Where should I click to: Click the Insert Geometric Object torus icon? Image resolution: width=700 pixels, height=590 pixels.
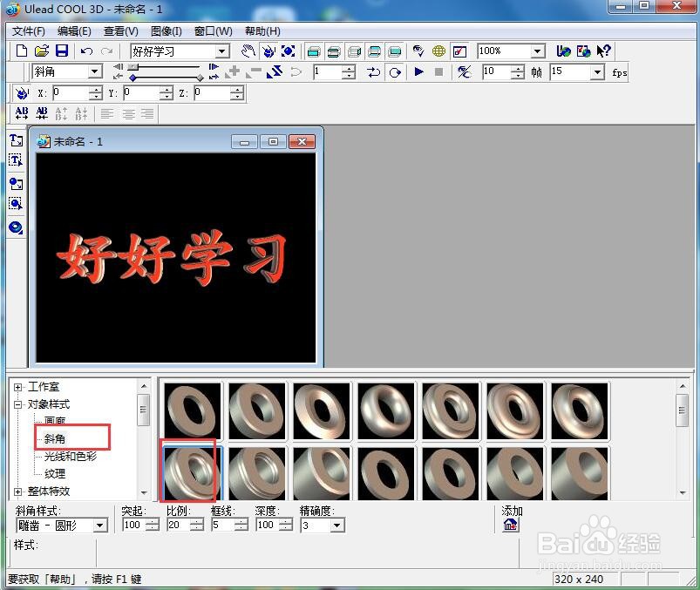click(16, 227)
